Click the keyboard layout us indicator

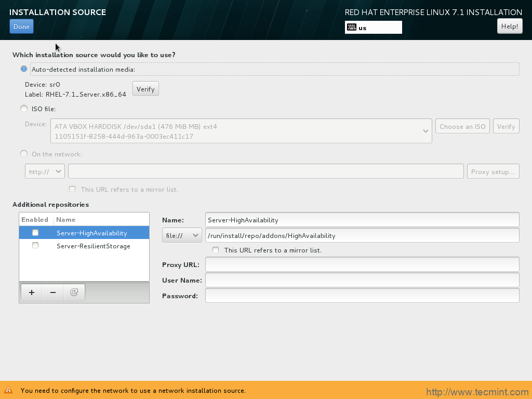(x=373, y=28)
